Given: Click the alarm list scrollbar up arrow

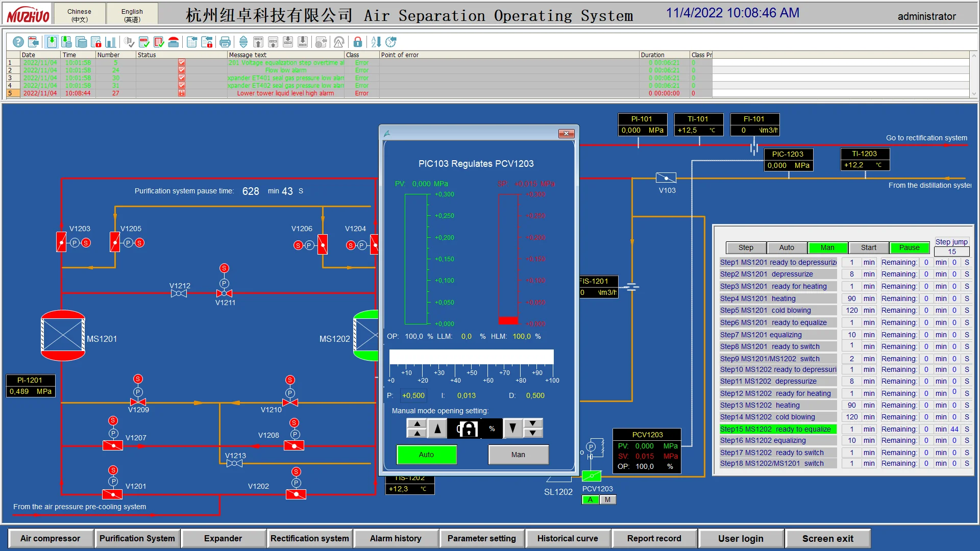Looking at the screenshot, I should (974, 56).
